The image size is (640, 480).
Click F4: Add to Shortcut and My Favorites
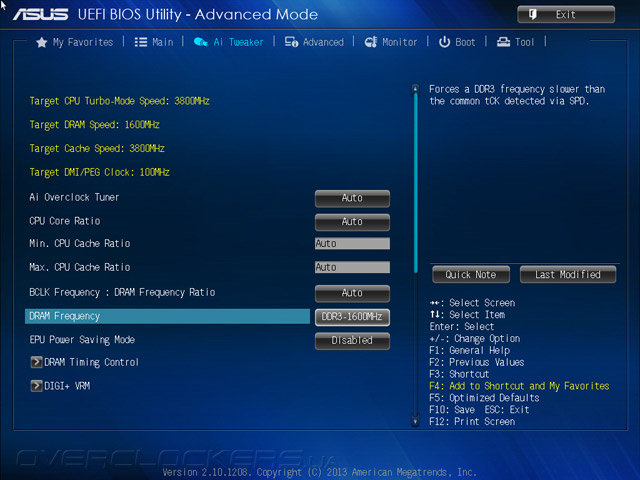(x=519, y=386)
